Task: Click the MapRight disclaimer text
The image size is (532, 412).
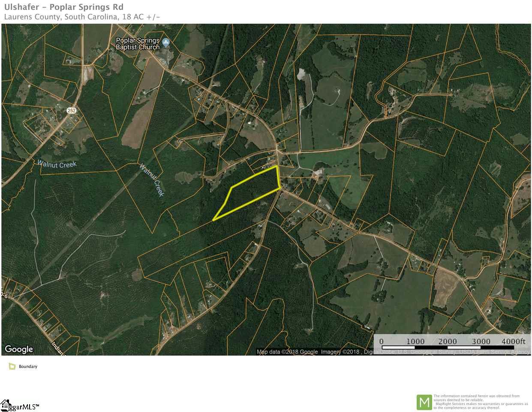Action: (x=481, y=402)
